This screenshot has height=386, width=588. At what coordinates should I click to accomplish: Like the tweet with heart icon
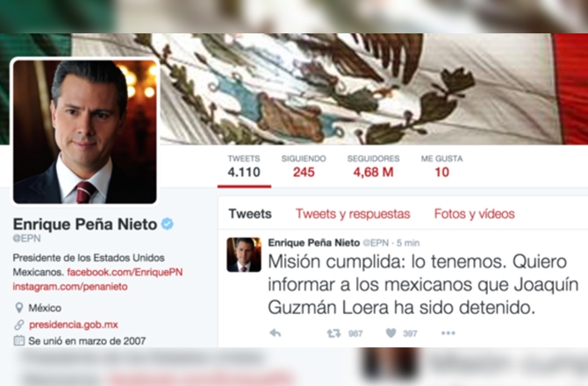pos(391,332)
